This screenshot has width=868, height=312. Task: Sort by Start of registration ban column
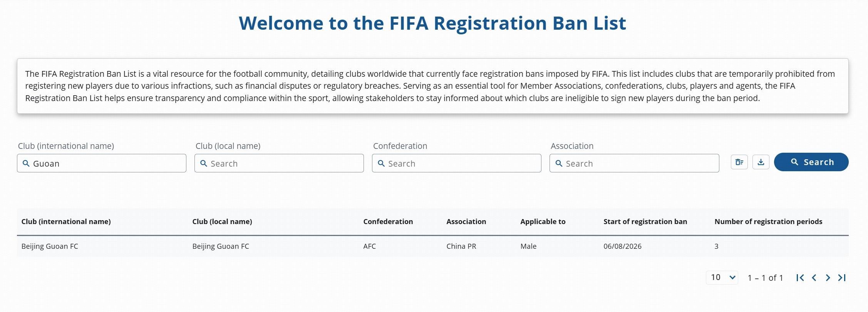click(645, 222)
